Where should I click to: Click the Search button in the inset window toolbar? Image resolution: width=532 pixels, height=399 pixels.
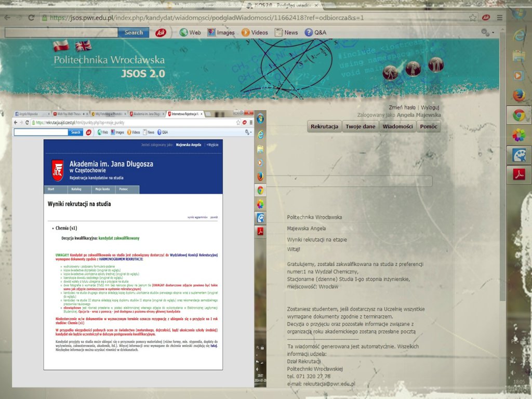[76, 132]
